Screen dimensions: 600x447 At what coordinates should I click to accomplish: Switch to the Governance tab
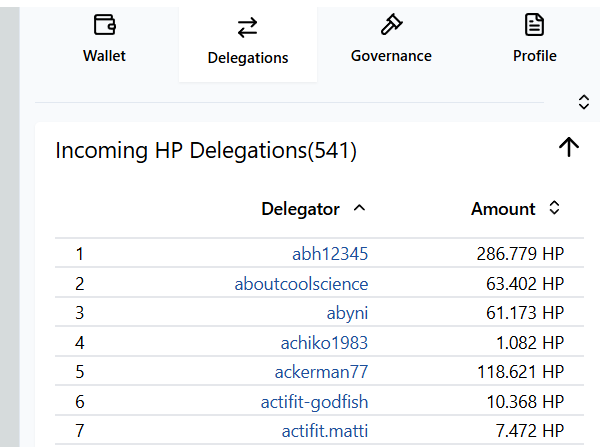point(391,56)
